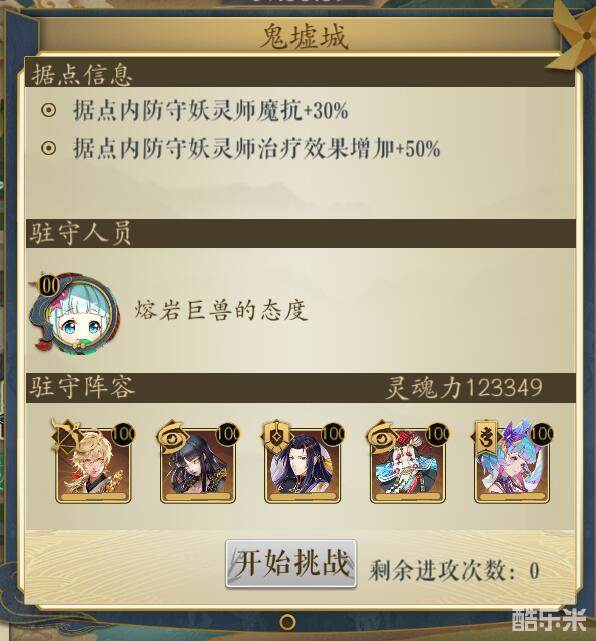Select the masked hero in fourth slot

pyautogui.click(x=408, y=466)
